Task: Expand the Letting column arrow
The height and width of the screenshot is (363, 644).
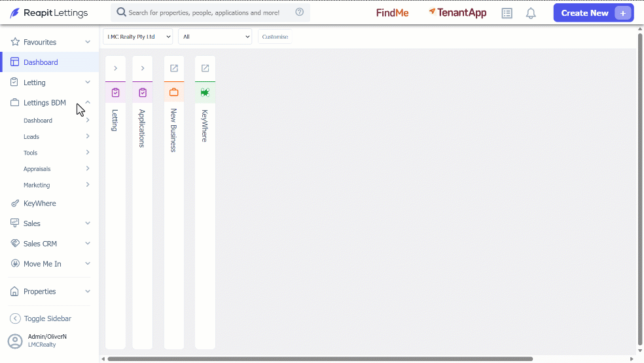Action: click(115, 68)
